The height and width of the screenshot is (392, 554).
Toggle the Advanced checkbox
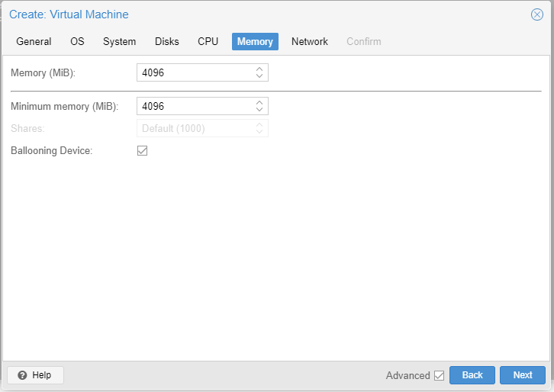(439, 375)
